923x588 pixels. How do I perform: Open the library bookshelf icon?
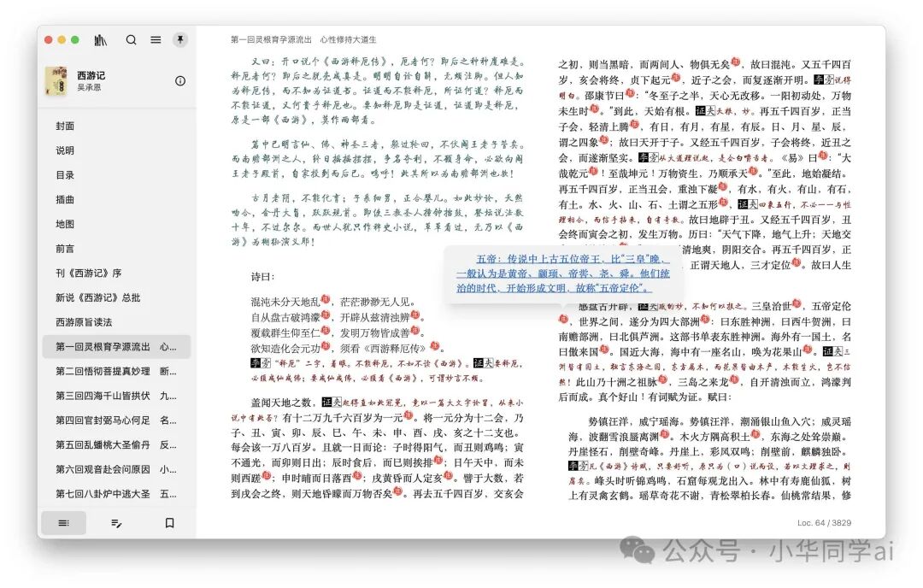(101, 40)
